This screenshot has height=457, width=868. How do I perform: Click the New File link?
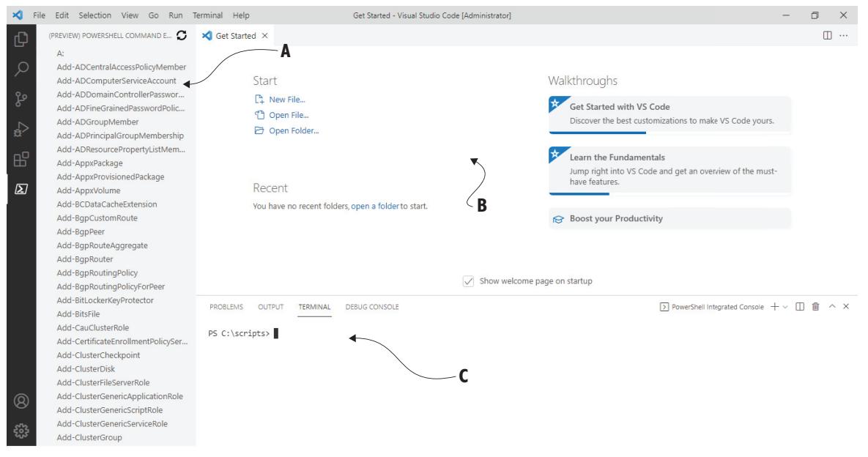(286, 100)
